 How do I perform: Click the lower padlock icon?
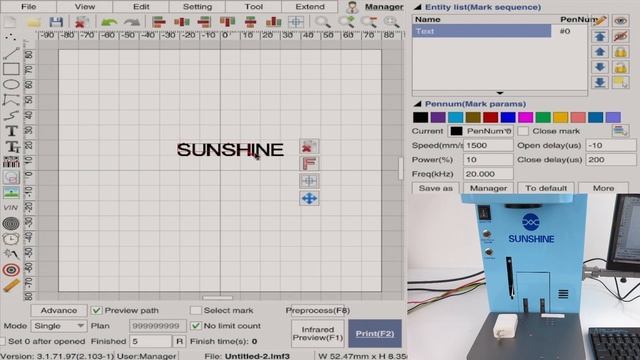pos(620,67)
